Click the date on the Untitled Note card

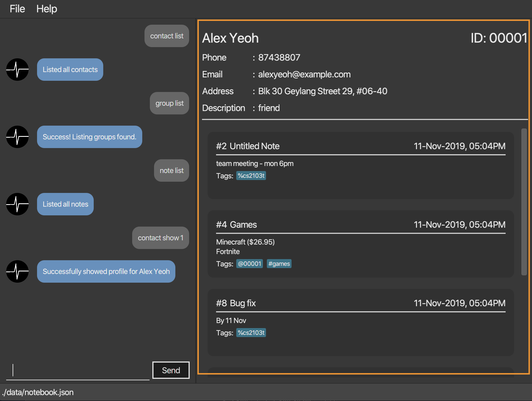click(x=460, y=146)
